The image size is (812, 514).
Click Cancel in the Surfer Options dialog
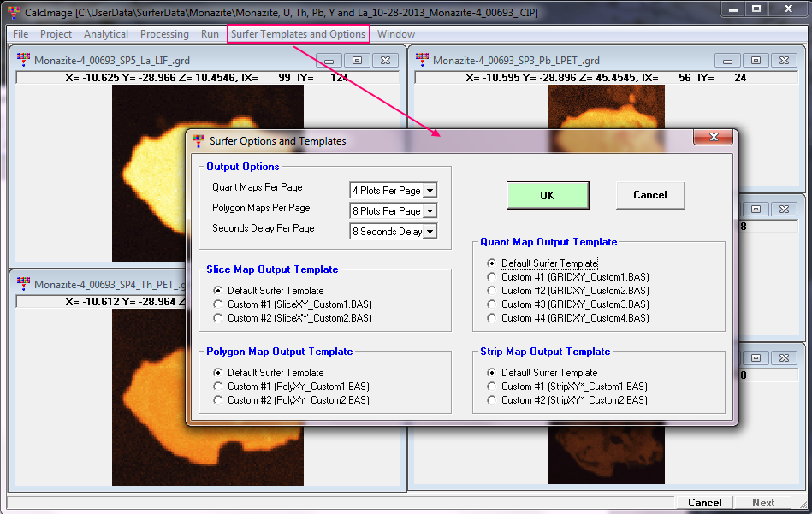(649, 195)
